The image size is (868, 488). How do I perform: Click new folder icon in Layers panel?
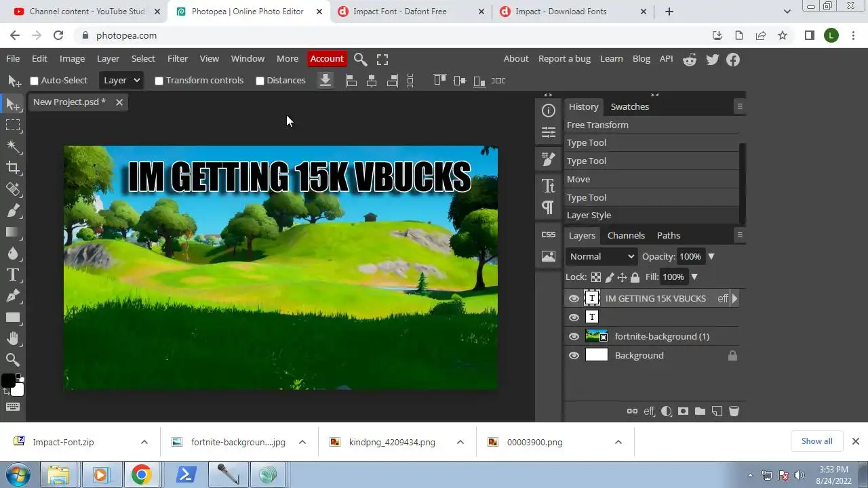point(700,411)
